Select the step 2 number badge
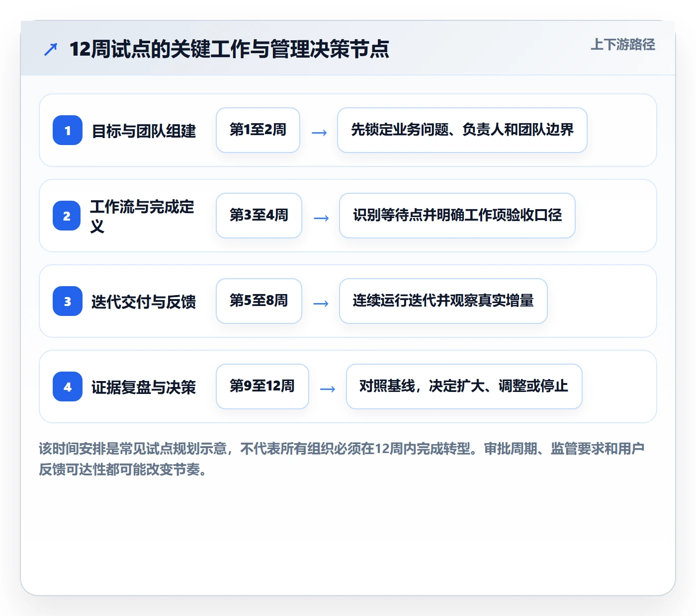 [67, 216]
